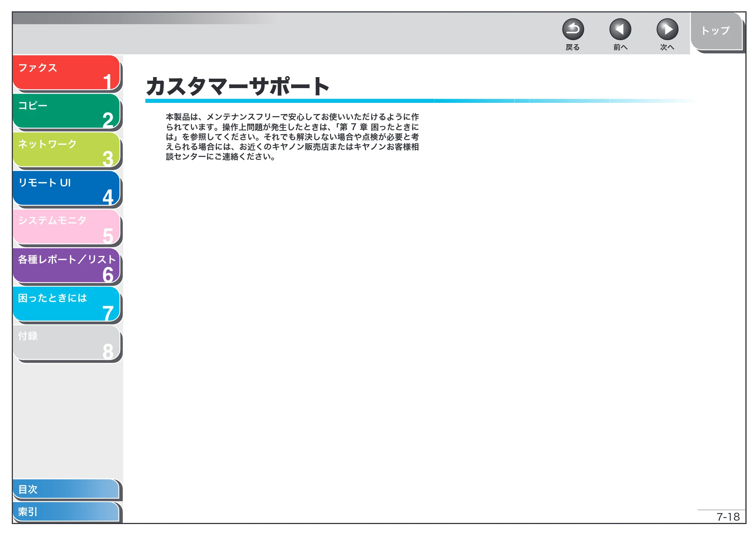Open chapter 1 ファクス tab

click(67, 73)
